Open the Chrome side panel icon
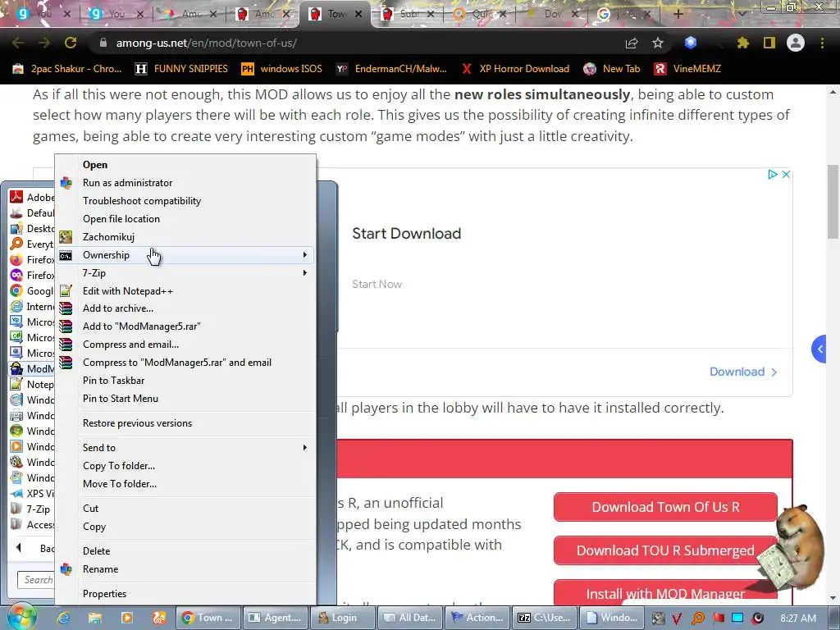Screen dimensions: 840x630 coord(769,43)
